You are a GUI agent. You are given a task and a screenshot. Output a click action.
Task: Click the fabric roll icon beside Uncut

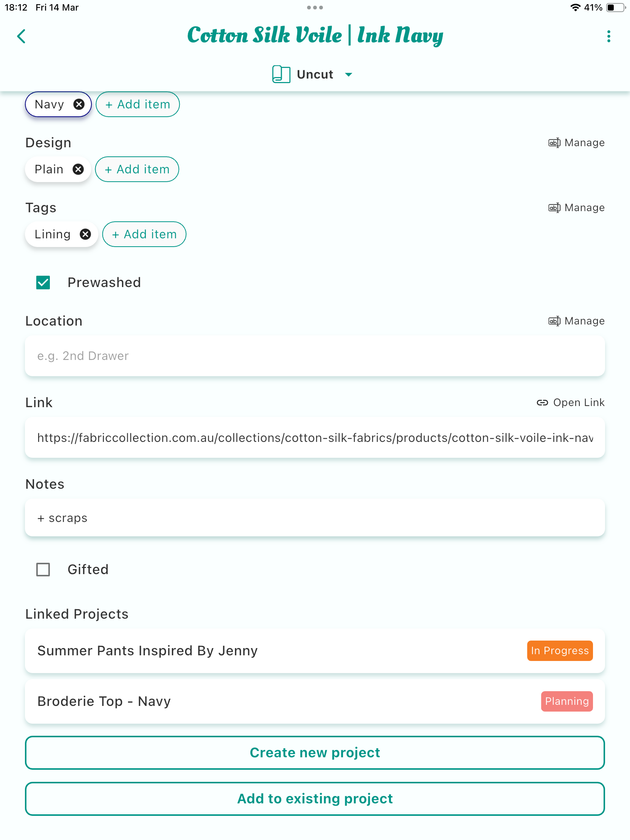[281, 74]
